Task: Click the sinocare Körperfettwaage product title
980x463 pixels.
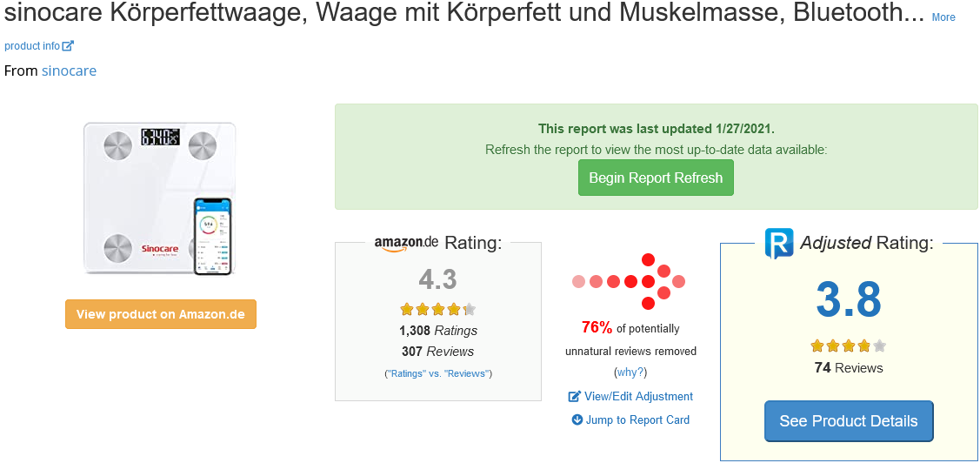Action: (464, 14)
